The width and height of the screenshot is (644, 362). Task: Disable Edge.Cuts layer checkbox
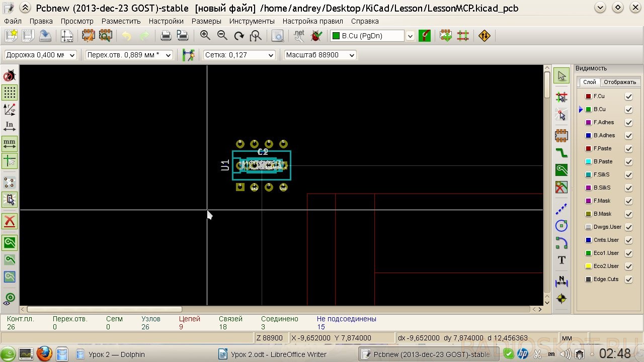[628, 279]
